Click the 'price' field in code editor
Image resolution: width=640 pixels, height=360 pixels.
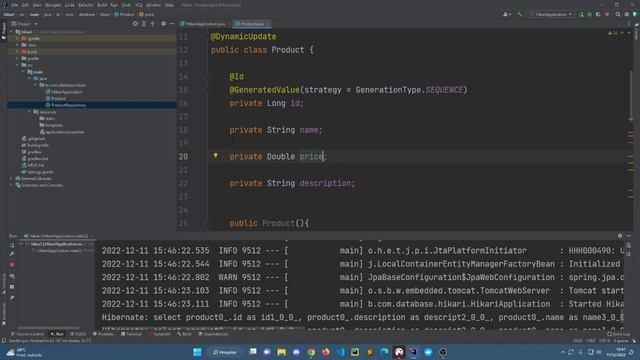[x=311, y=156]
